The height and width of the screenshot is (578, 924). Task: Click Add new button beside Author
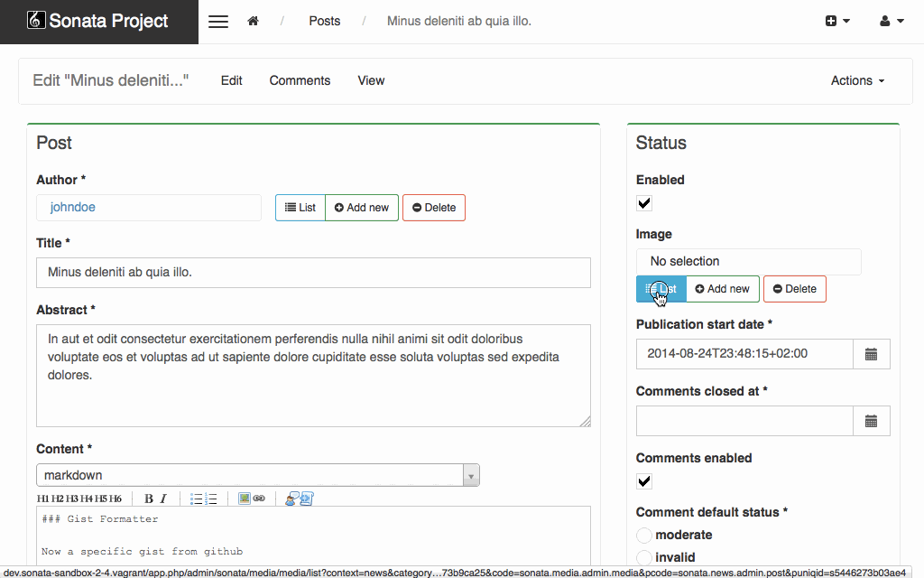362,208
